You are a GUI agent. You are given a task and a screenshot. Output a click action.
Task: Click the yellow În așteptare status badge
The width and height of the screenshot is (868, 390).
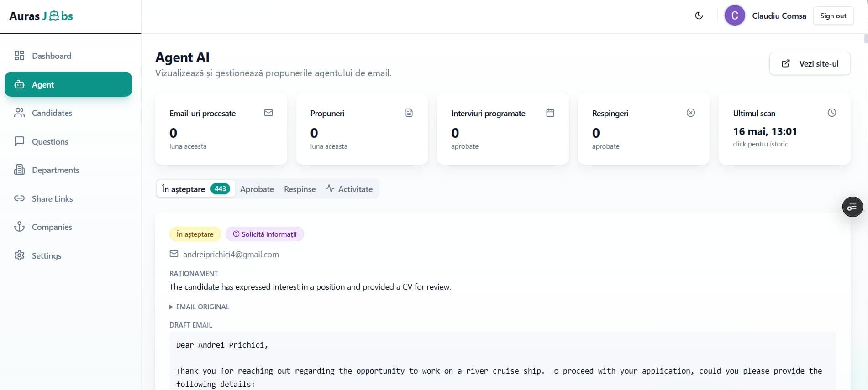coord(195,234)
